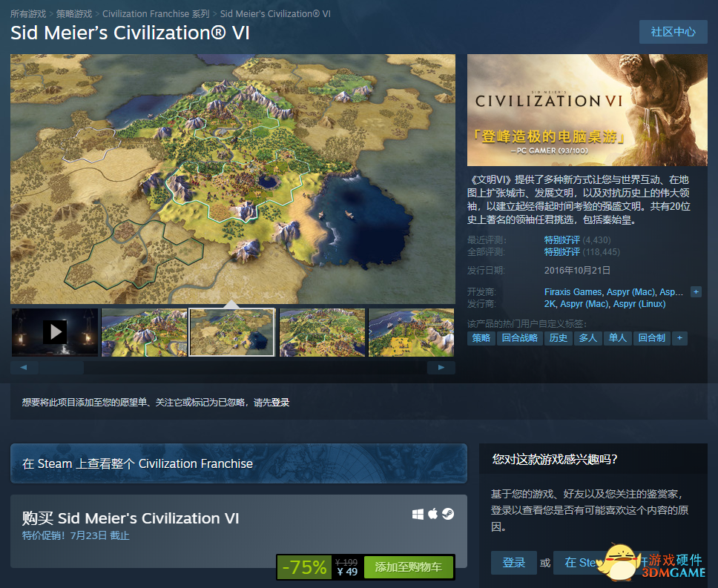The height and width of the screenshot is (588, 718).
Task: Click the screenshot strip scrollbar handle
Action: [61, 368]
